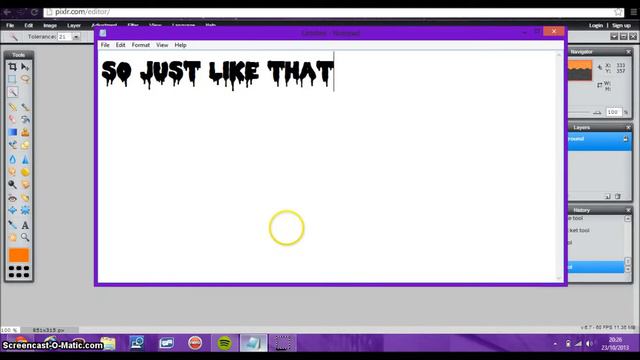This screenshot has height=360, width=640.
Task: Select the Eraser tool
Action: coord(13,119)
